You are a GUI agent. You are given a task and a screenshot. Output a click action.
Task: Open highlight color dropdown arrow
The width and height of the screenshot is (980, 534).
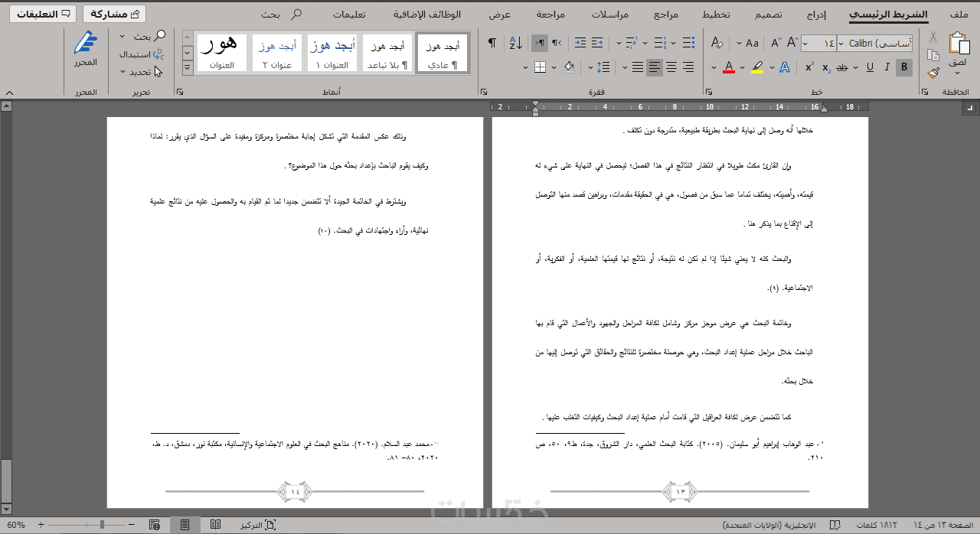742,67
